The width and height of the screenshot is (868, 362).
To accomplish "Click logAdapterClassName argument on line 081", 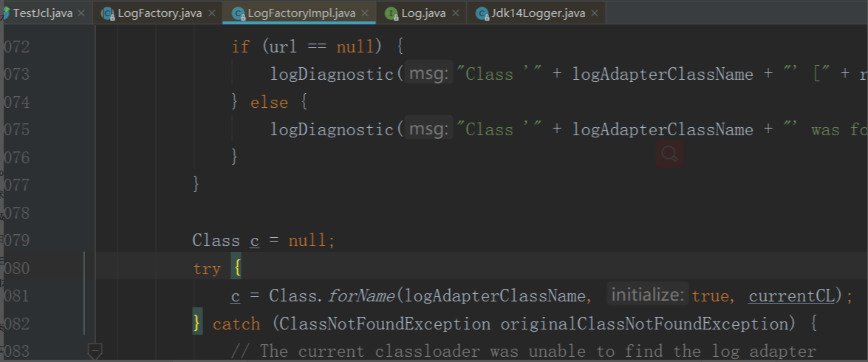I will 496,296.
